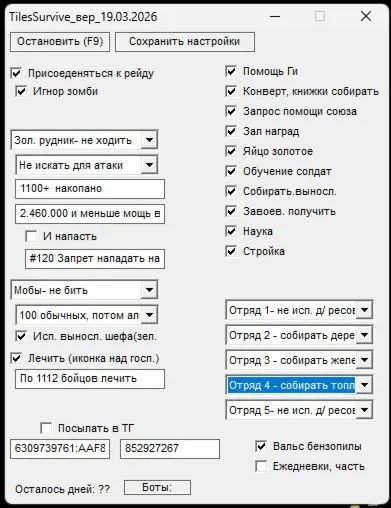391x508 pixels.
Task: Uncheck the Яйцо золотое checkbox
Action: click(x=231, y=151)
